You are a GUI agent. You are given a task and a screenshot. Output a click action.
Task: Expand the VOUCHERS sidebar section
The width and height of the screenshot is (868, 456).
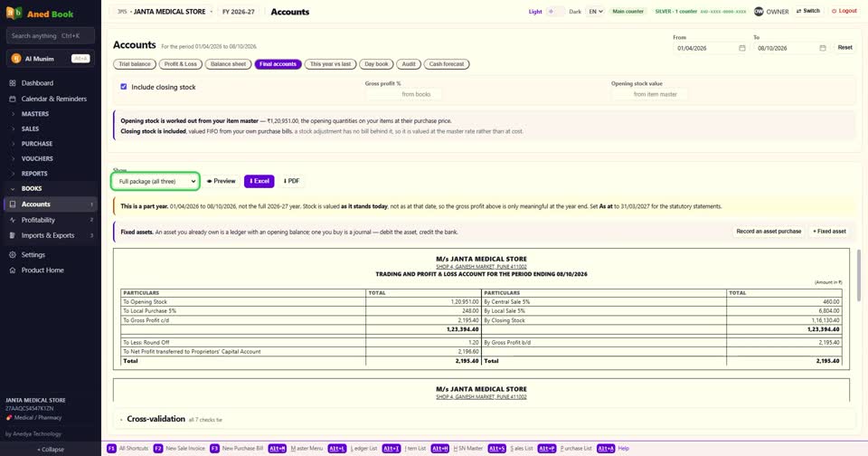click(x=50, y=158)
